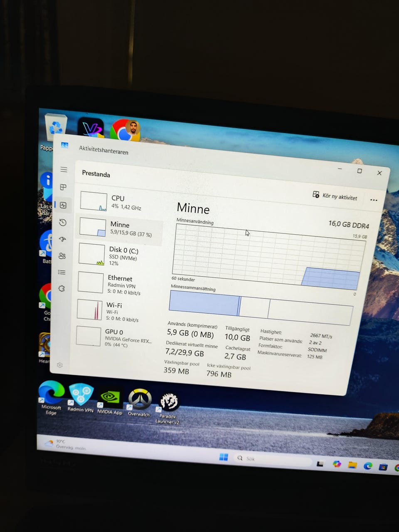Select the Wi-Fi performance entry

(118, 311)
